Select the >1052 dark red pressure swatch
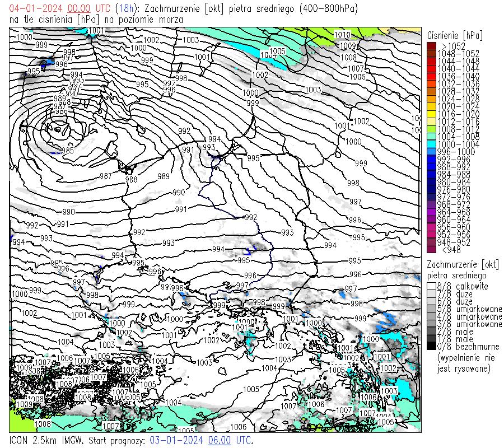The height and width of the screenshot is (448, 504). [432, 46]
